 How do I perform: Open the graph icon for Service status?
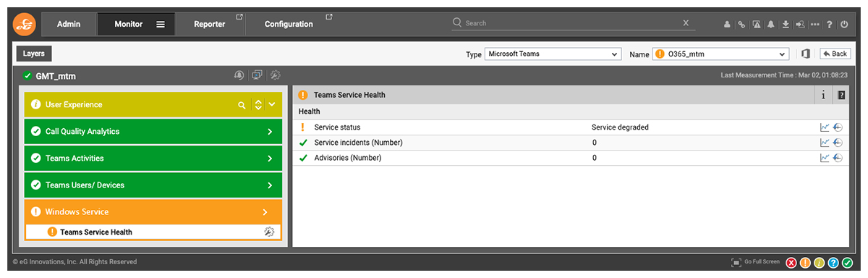pos(825,127)
